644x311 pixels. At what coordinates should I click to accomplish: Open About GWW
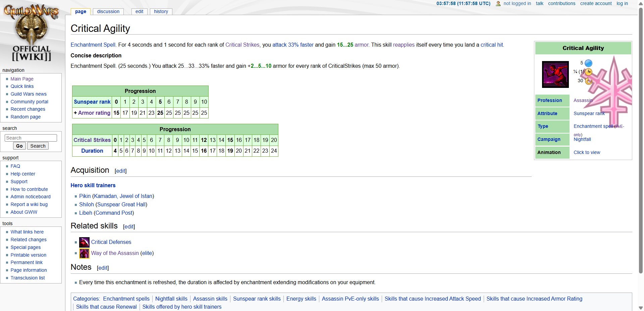coord(23,212)
